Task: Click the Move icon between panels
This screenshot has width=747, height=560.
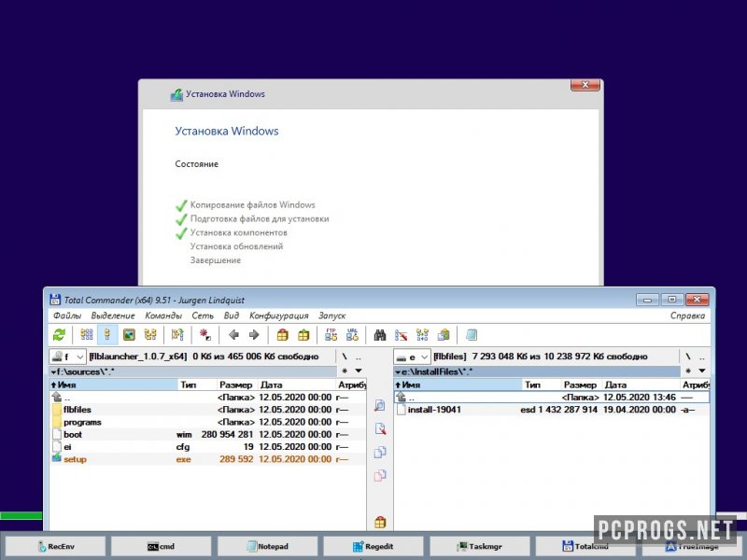Action: [380, 475]
